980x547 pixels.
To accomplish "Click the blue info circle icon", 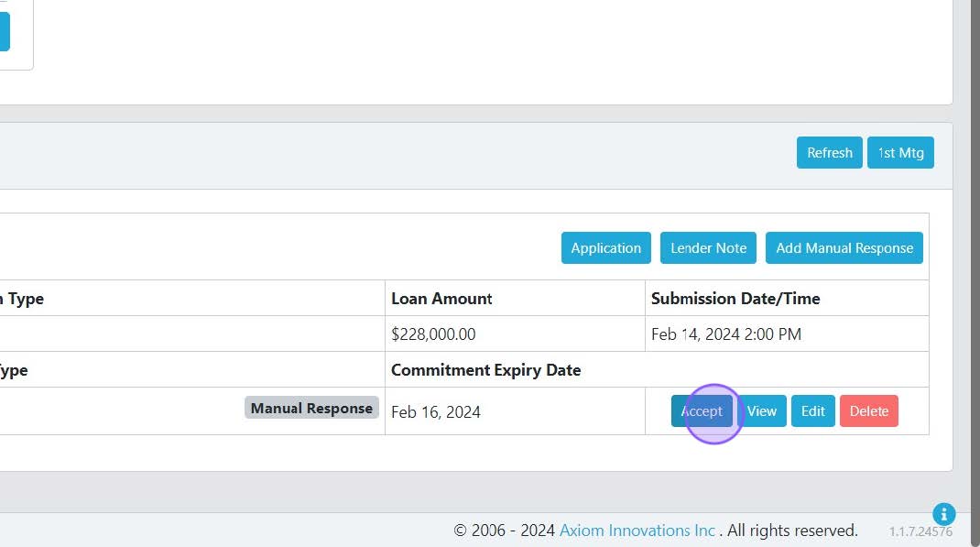I will click(x=943, y=514).
